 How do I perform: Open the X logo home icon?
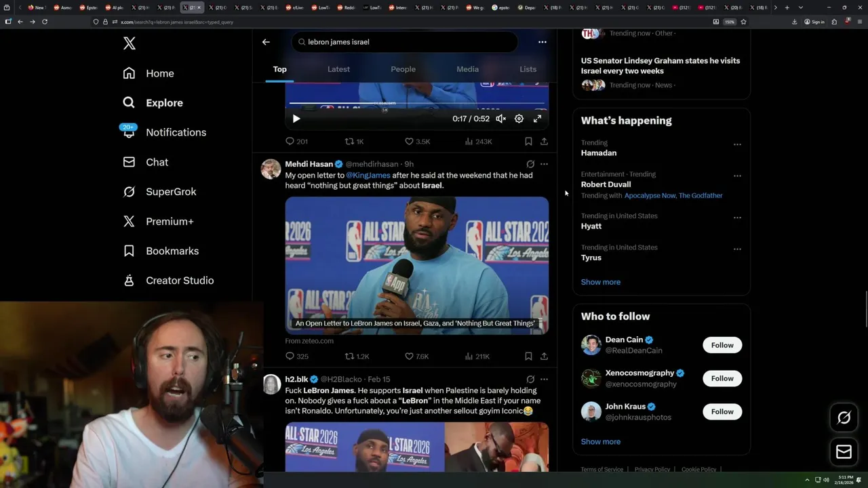(x=130, y=43)
